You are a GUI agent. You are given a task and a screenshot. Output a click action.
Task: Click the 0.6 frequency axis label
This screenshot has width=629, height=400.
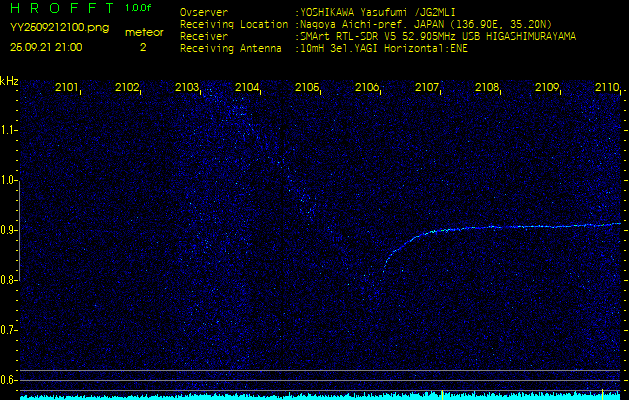[9, 380]
